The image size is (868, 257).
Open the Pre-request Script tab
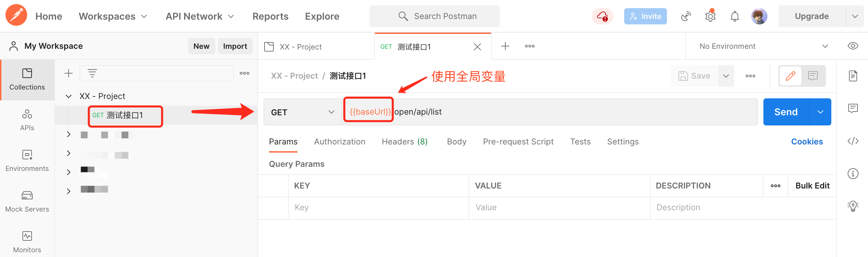(x=518, y=142)
